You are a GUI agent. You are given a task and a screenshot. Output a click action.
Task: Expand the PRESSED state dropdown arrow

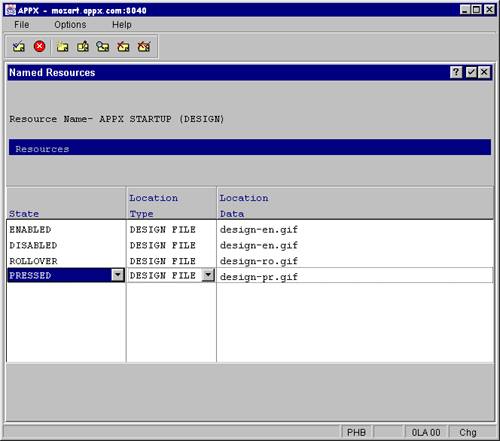click(x=118, y=275)
